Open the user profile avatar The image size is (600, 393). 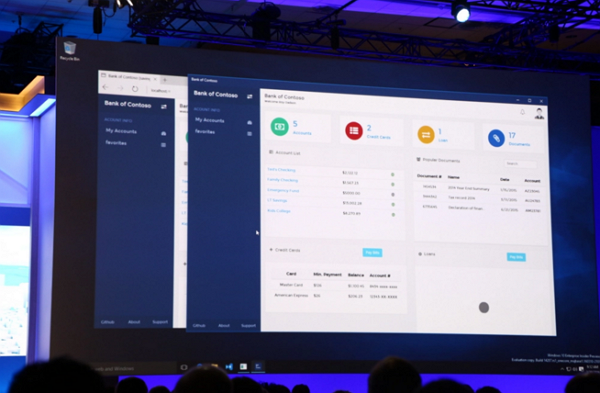coord(539,113)
